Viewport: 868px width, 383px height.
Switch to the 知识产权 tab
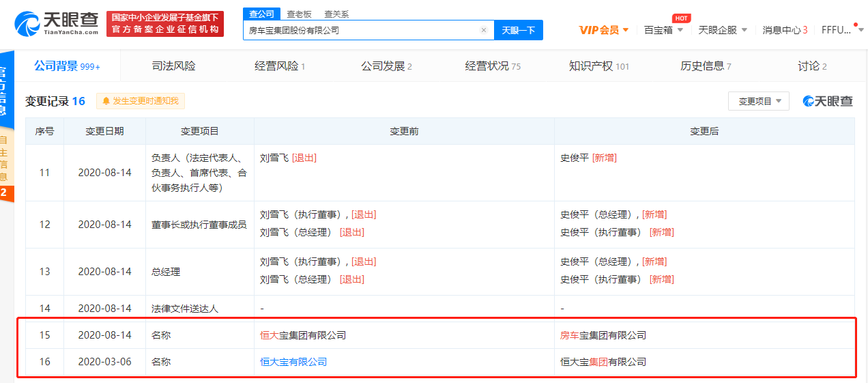point(599,66)
